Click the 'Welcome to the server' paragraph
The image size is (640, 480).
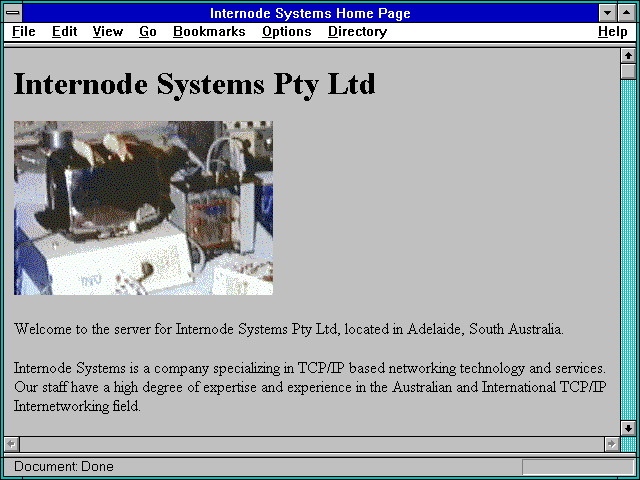coord(289,329)
